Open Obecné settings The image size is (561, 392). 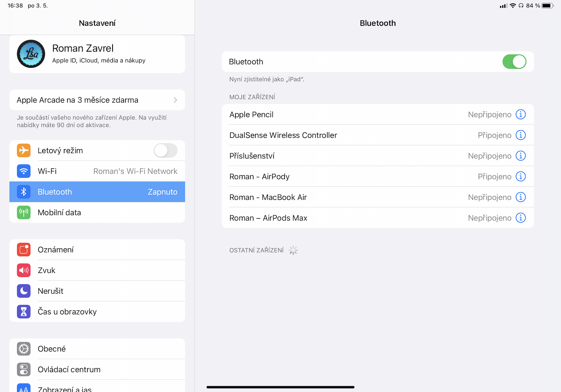click(x=52, y=349)
